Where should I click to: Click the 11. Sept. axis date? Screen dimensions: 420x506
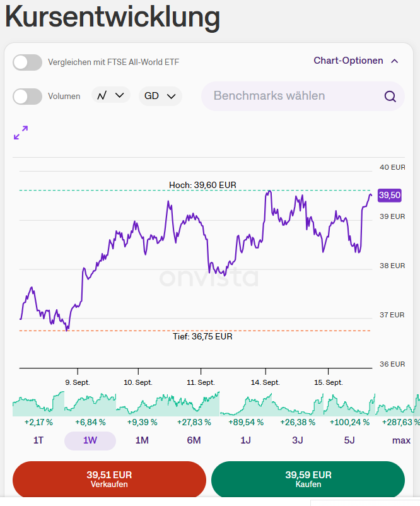click(x=201, y=382)
